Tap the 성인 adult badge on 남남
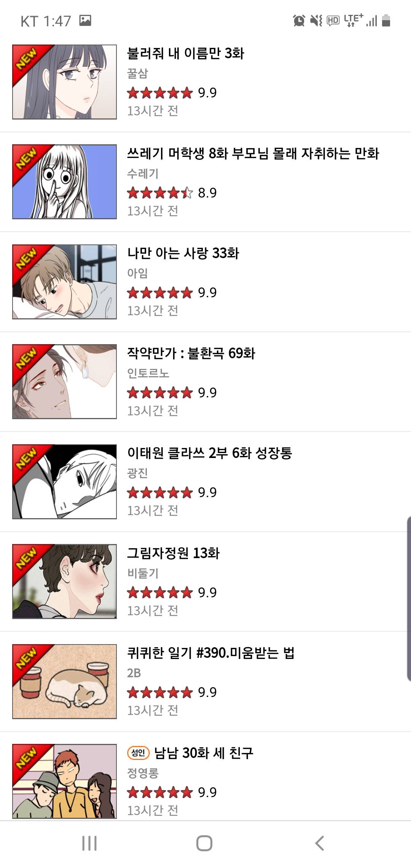Screen dimensions: 411x868 pyautogui.click(x=138, y=752)
